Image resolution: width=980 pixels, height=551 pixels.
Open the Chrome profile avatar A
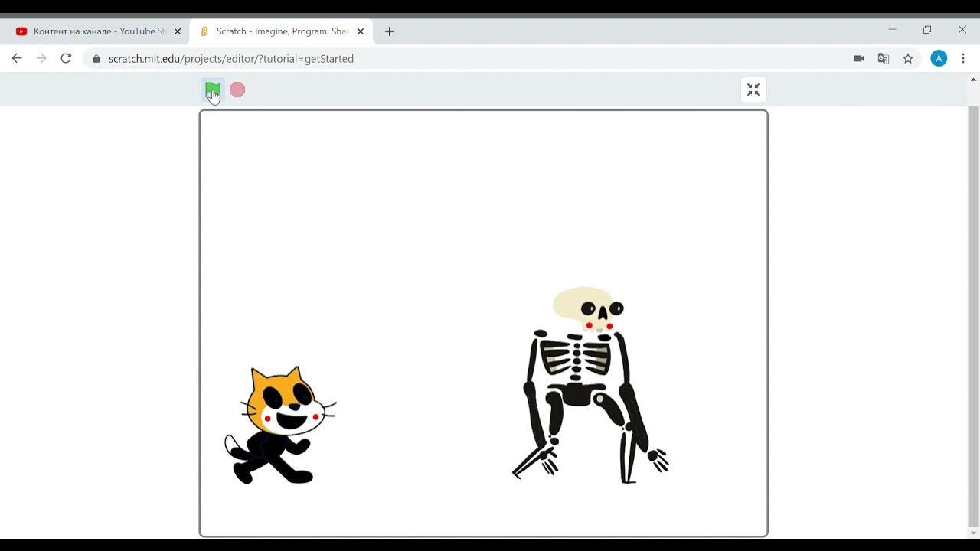point(939,58)
